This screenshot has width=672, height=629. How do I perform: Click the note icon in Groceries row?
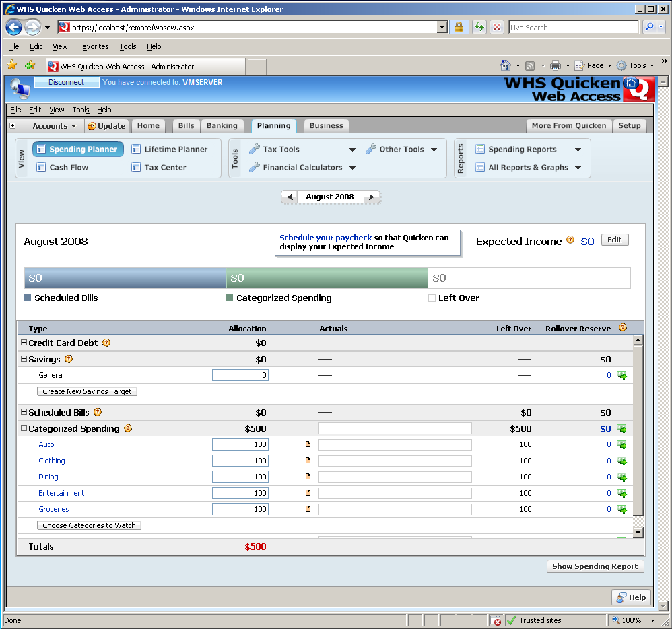(308, 509)
